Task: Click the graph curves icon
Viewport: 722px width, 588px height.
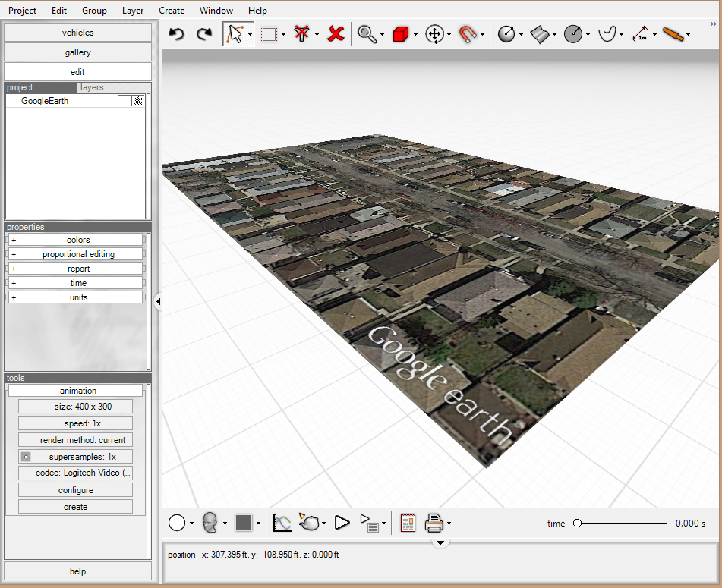Action: (x=282, y=523)
